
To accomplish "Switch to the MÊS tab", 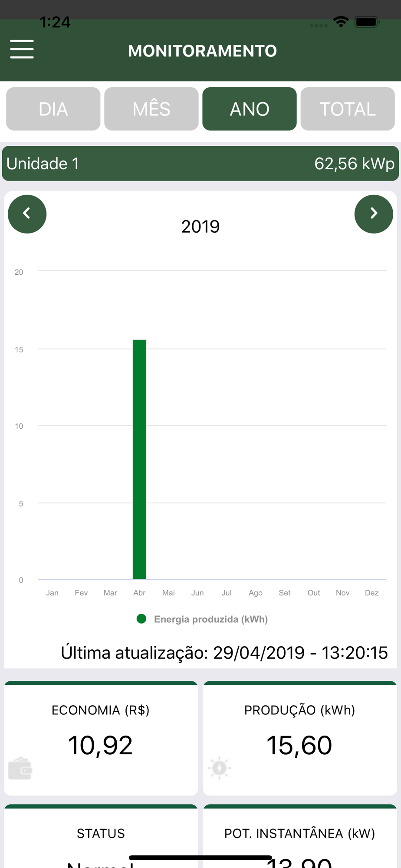I will (151, 109).
